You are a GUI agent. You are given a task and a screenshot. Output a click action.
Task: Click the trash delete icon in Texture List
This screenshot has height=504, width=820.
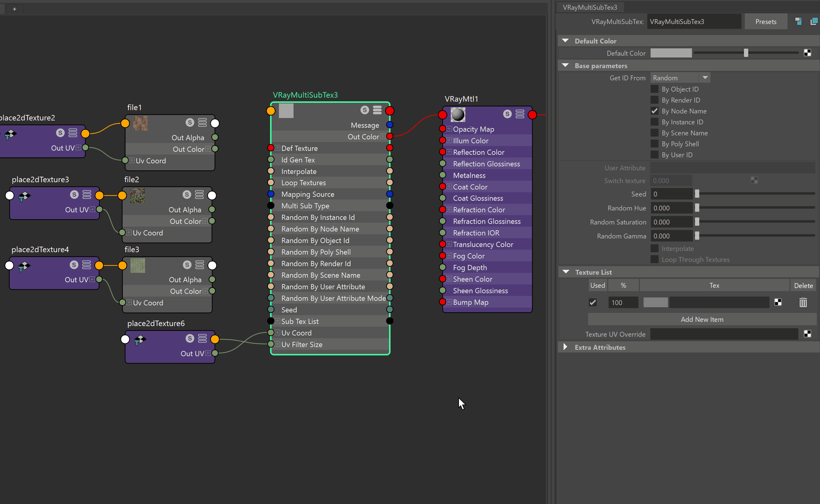[803, 302]
